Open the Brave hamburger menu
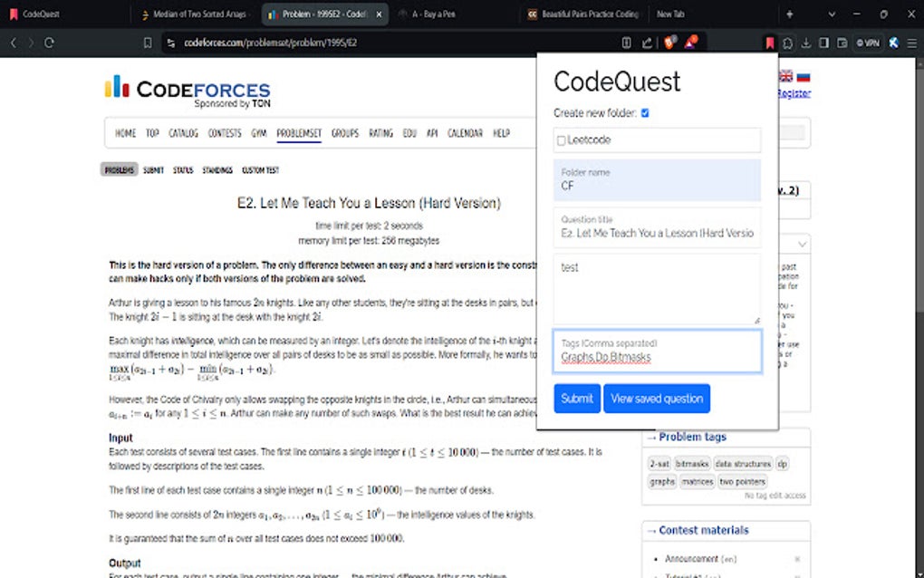 [910, 43]
